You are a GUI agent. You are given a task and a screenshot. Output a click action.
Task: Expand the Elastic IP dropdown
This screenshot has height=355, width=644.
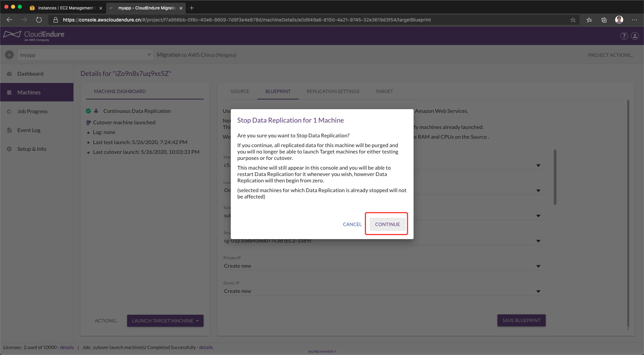click(x=538, y=291)
